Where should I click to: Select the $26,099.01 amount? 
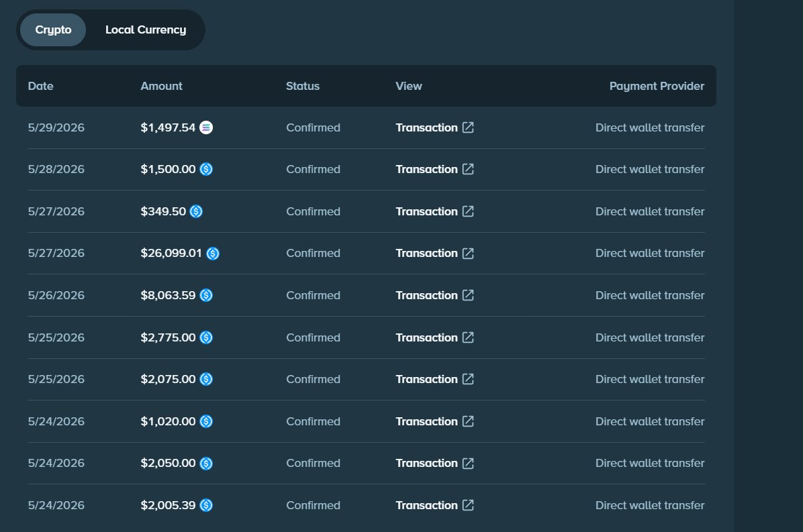point(171,253)
